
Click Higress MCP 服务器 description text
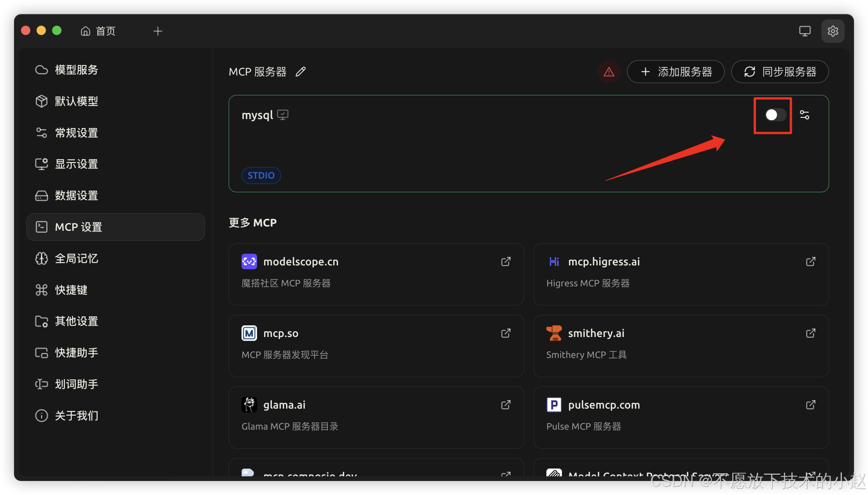coord(588,283)
